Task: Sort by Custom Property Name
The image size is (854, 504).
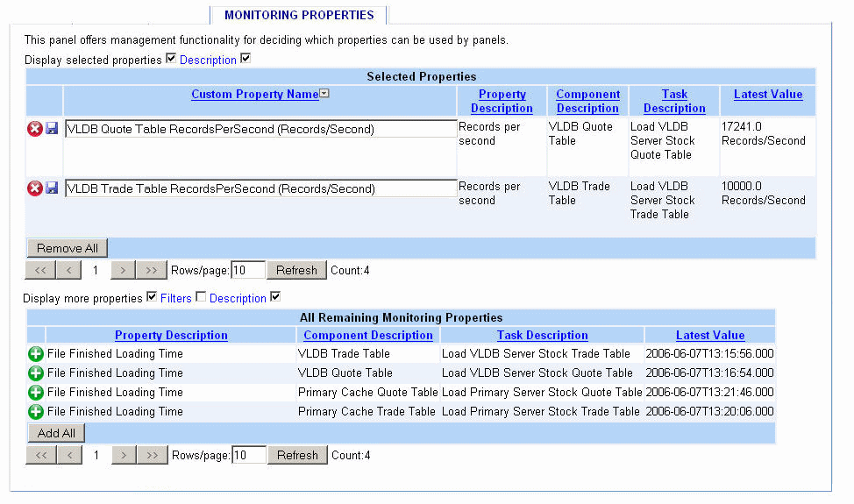Action: point(255,94)
